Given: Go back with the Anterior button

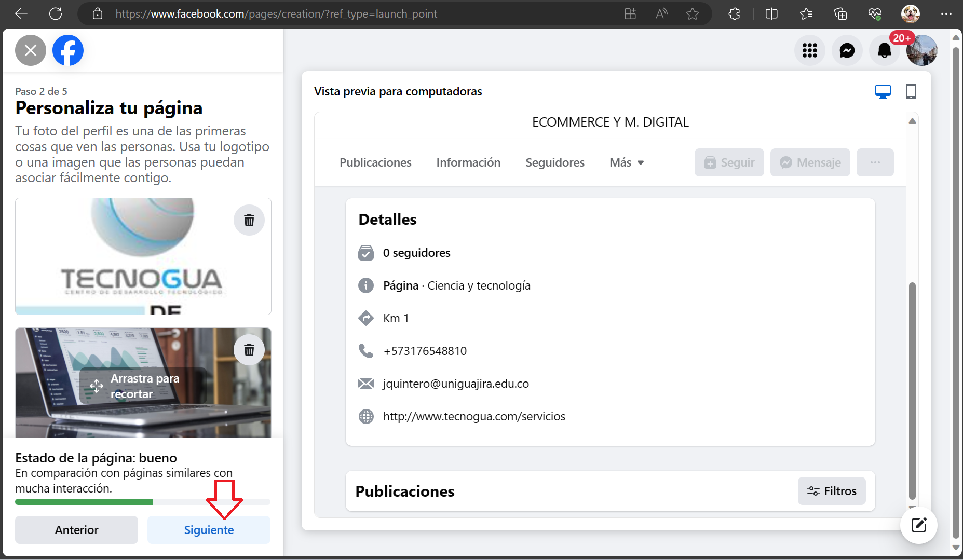Looking at the screenshot, I should click(76, 530).
